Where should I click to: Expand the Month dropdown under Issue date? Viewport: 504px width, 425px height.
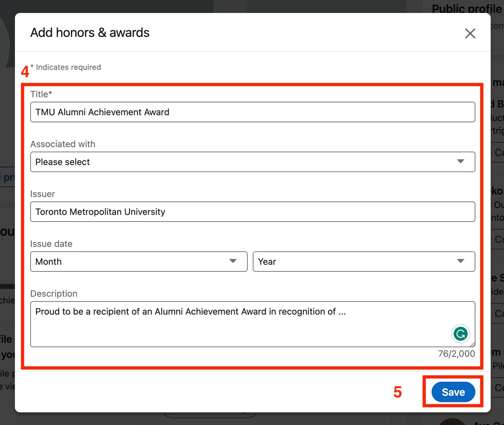(x=139, y=261)
